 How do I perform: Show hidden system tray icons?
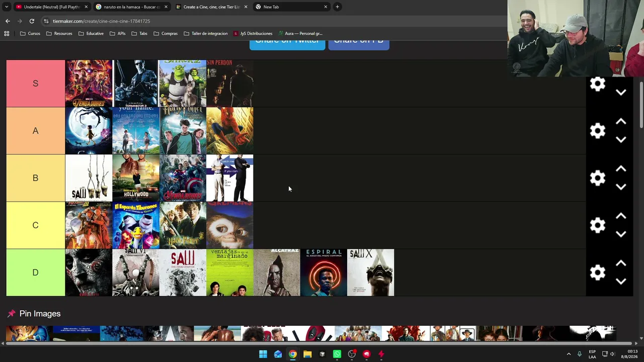pyautogui.click(x=569, y=354)
